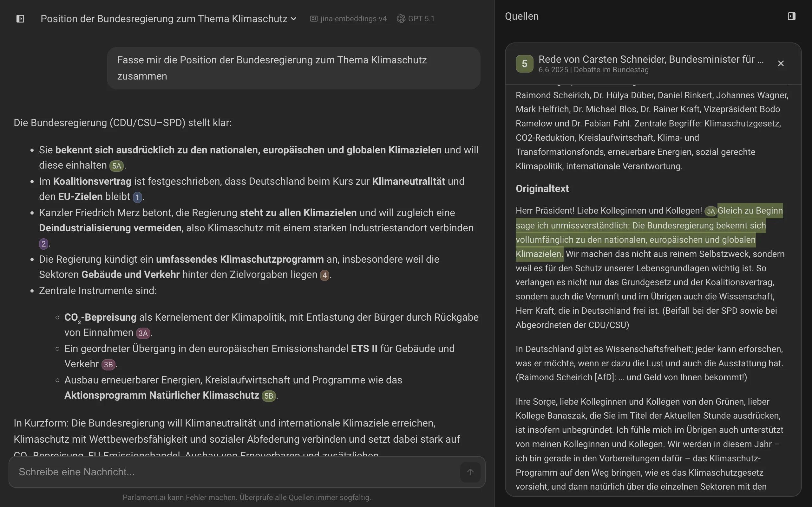Open the GPT 5.1 model selector
This screenshot has width=812, height=507.
[x=416, y=19]
